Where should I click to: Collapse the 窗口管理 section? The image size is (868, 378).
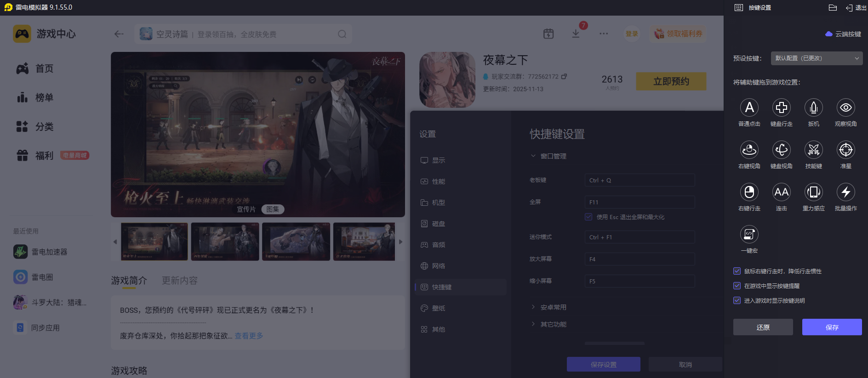coord(553,156)
